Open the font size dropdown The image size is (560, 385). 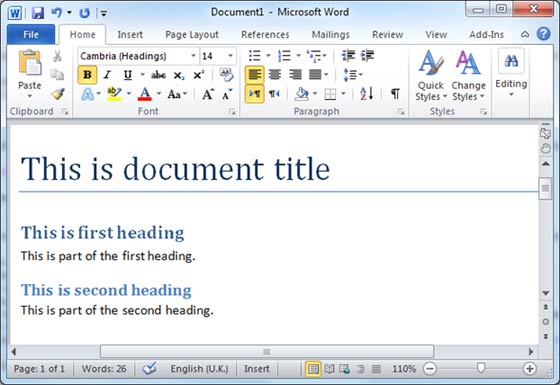pos(230,56)
